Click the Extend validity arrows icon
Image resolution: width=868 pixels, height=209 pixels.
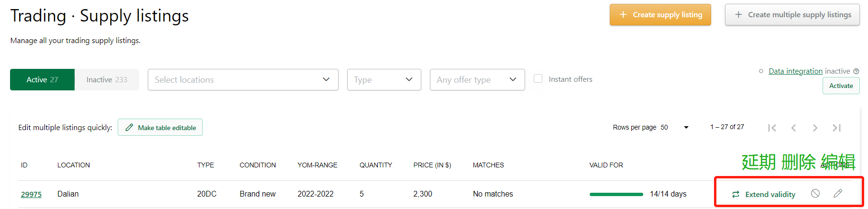[x=736, y=194]
